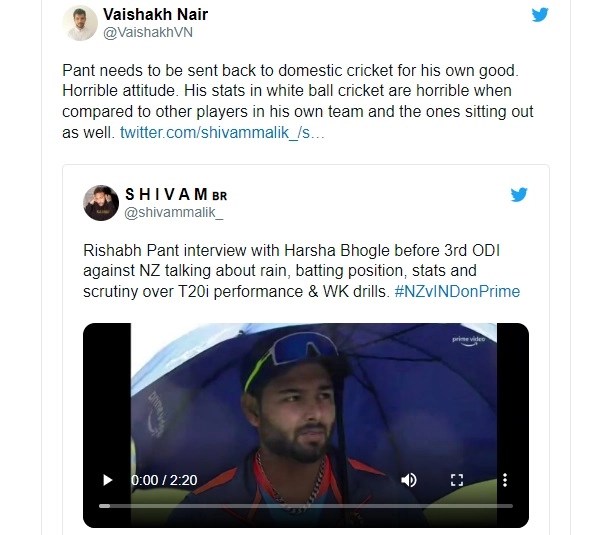
Task: Open the #NZvINDonPrime hashtag
Action: coord(457,292)
